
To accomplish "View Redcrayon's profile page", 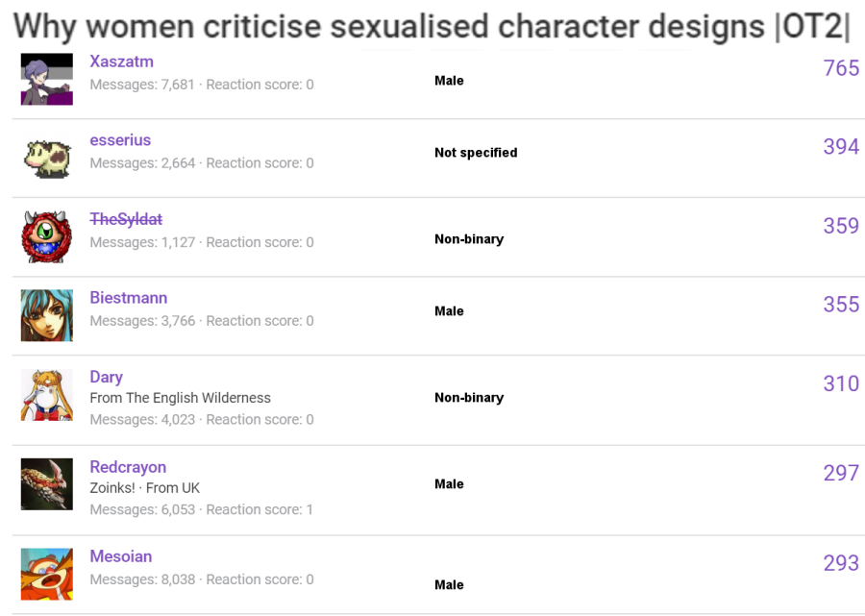I will point(128,467).
